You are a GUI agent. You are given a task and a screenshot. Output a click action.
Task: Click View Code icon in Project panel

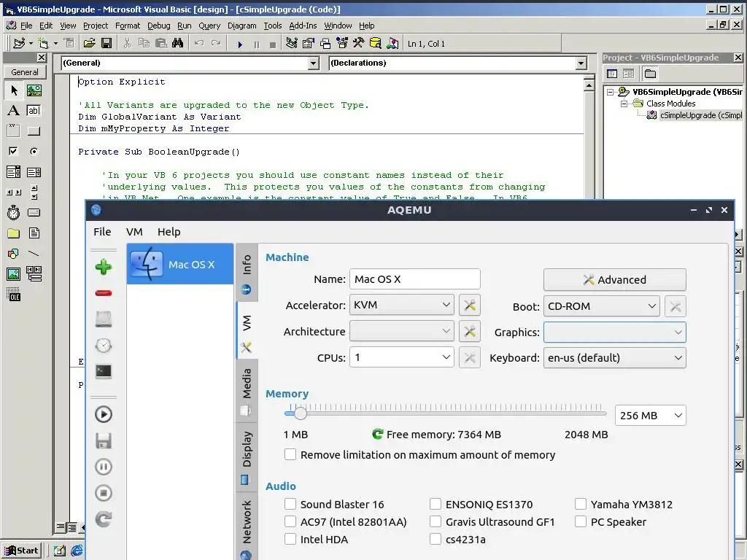coord(612,74)
